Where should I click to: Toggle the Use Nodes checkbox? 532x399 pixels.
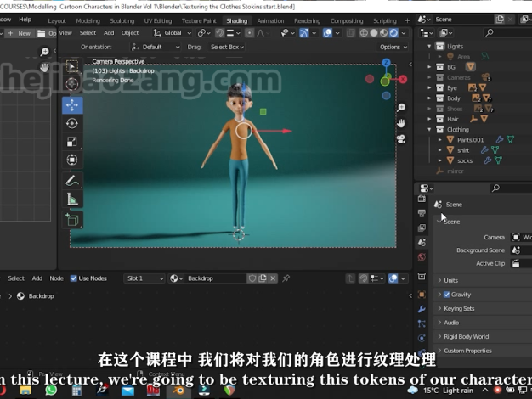73,278
